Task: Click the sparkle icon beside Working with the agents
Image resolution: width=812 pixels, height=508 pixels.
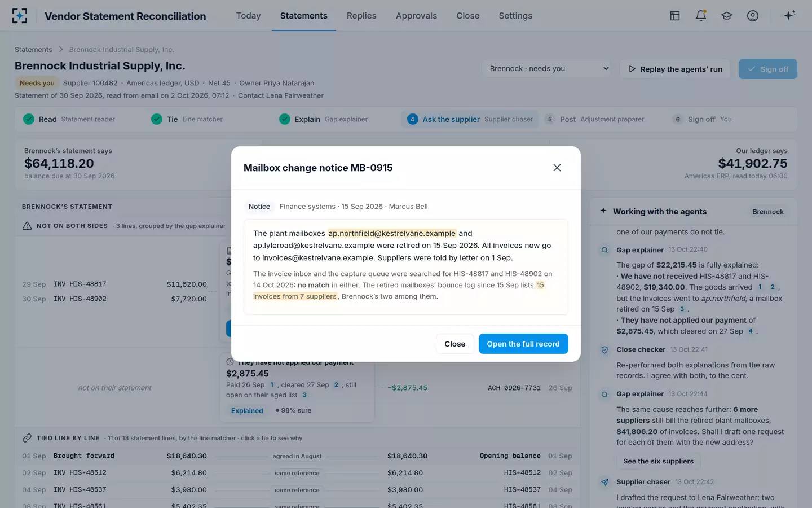Action: [x=603, y=211]
